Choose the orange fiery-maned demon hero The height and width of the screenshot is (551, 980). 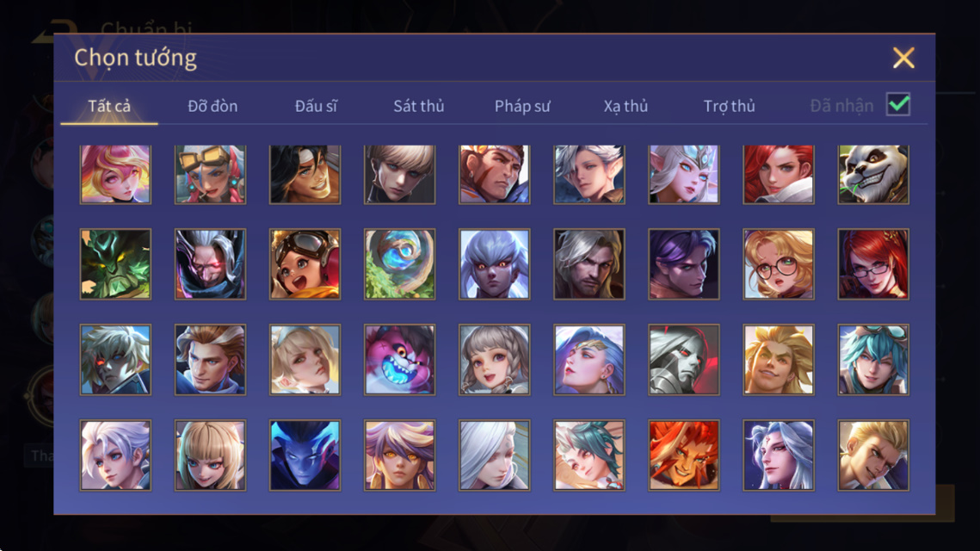(684, 455)
